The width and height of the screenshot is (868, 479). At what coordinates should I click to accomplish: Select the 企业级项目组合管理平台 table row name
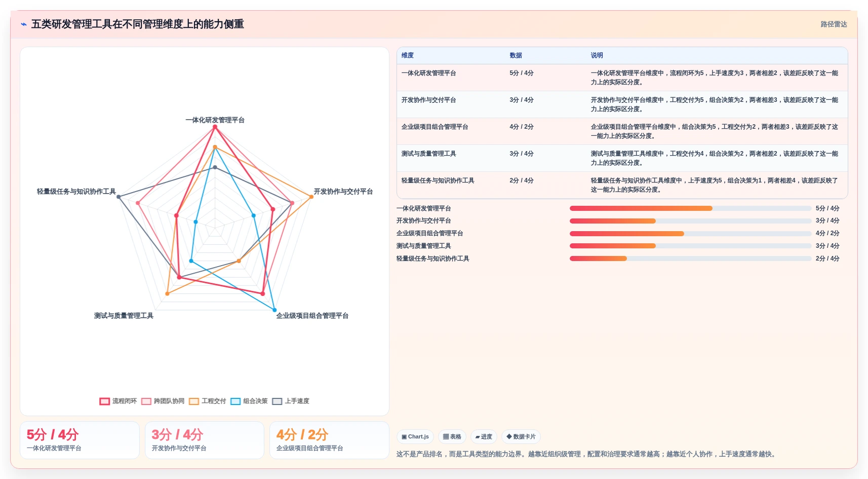click(x=435, y=127)
